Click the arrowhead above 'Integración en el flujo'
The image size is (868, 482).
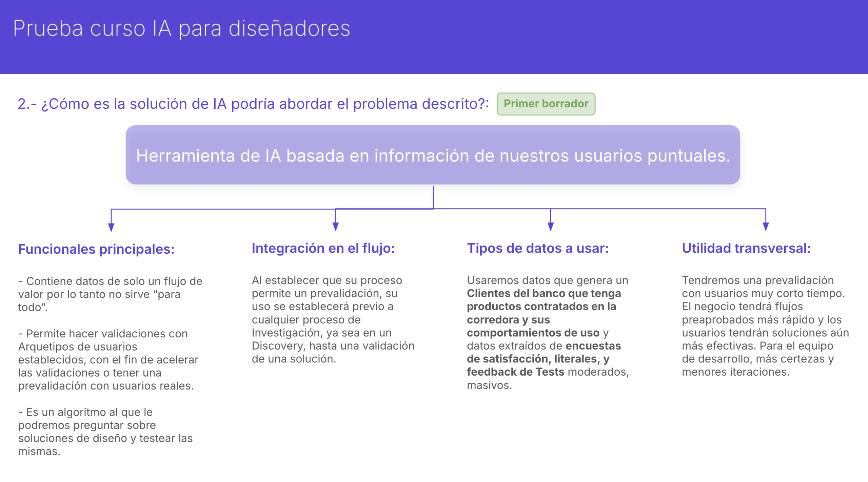(335, 227)
